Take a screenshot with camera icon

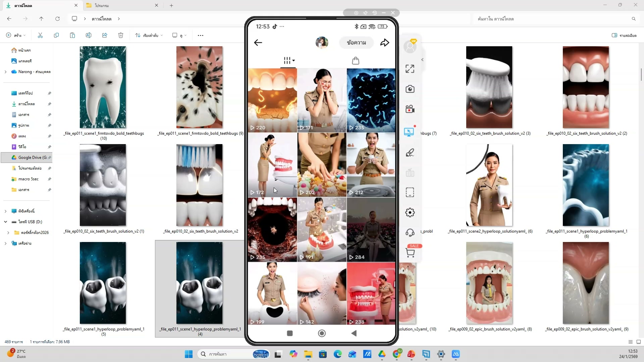pyautogui.click(x=410, y=89)
